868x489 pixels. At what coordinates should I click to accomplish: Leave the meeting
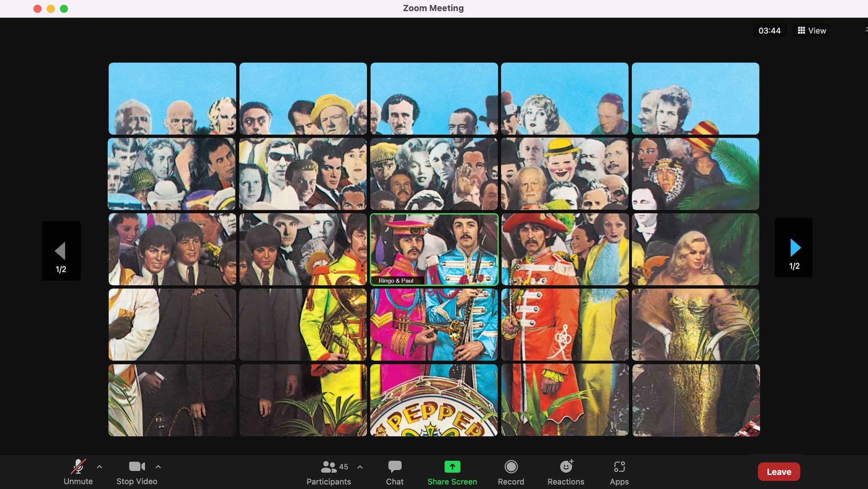pyautogui.click(x=779, y=472)
